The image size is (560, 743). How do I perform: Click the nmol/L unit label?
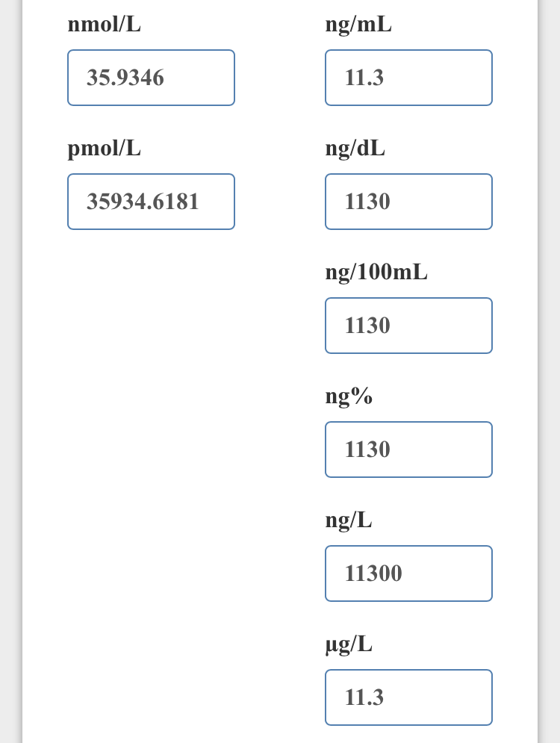click(105, 24)
